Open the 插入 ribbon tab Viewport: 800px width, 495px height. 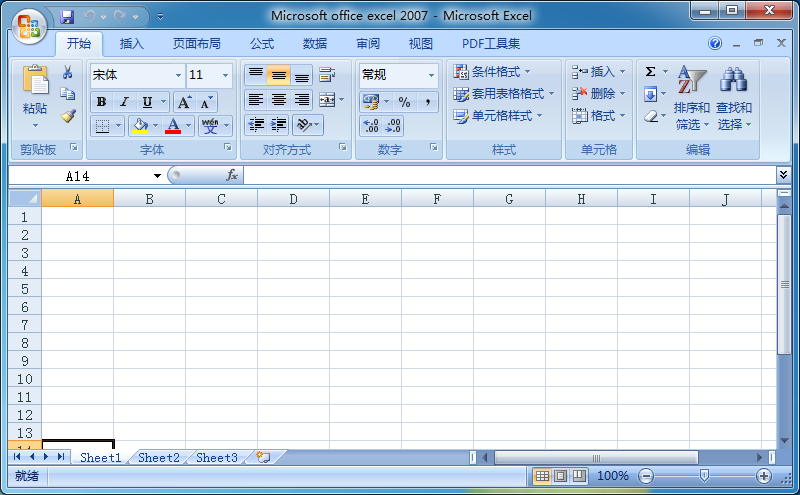(131, 44)
